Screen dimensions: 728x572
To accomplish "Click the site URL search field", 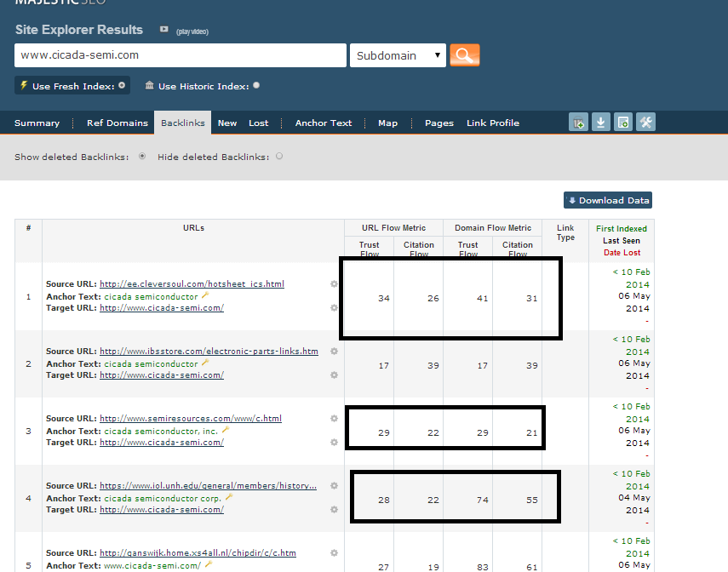I will coord(181,55).
